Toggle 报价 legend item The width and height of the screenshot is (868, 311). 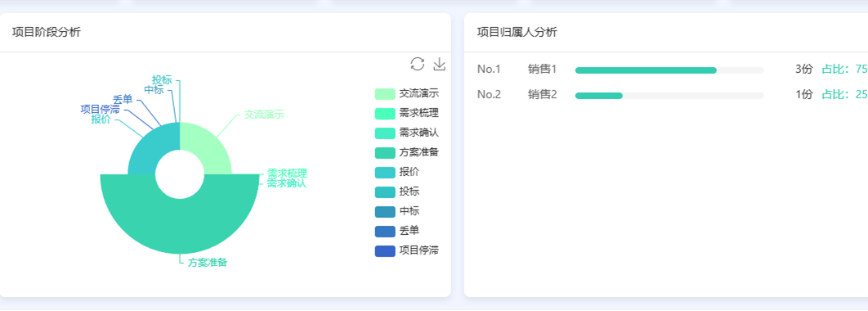397,173
